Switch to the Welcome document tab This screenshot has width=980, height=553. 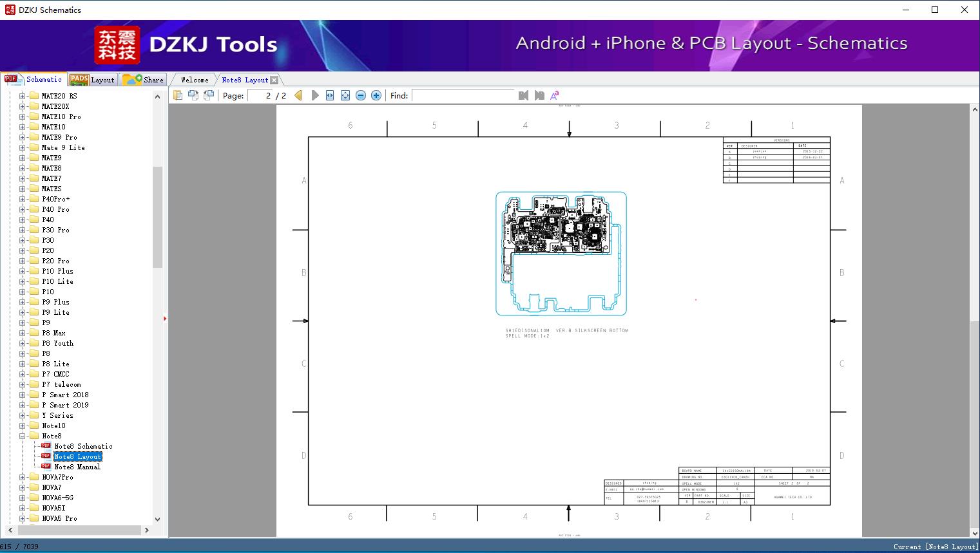[x=195, y=80]
